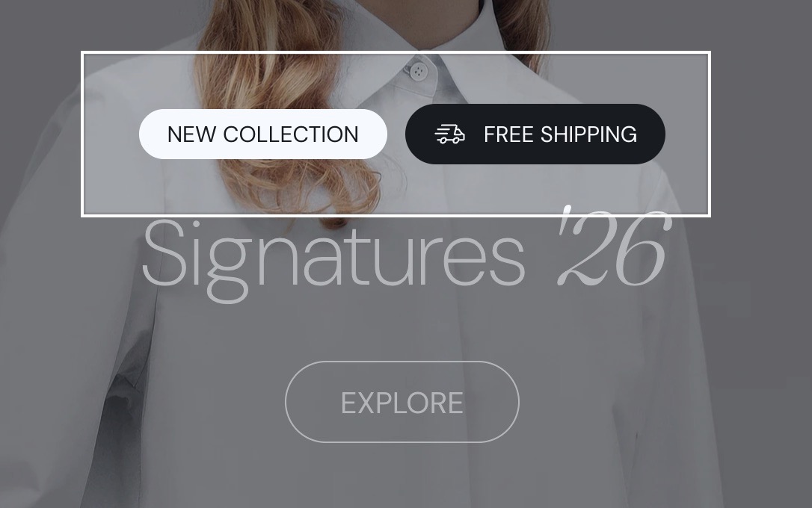Click the word SHIPPING in dark badge
This screenshot has height=508, width=812.
click(x=588, y=134)
